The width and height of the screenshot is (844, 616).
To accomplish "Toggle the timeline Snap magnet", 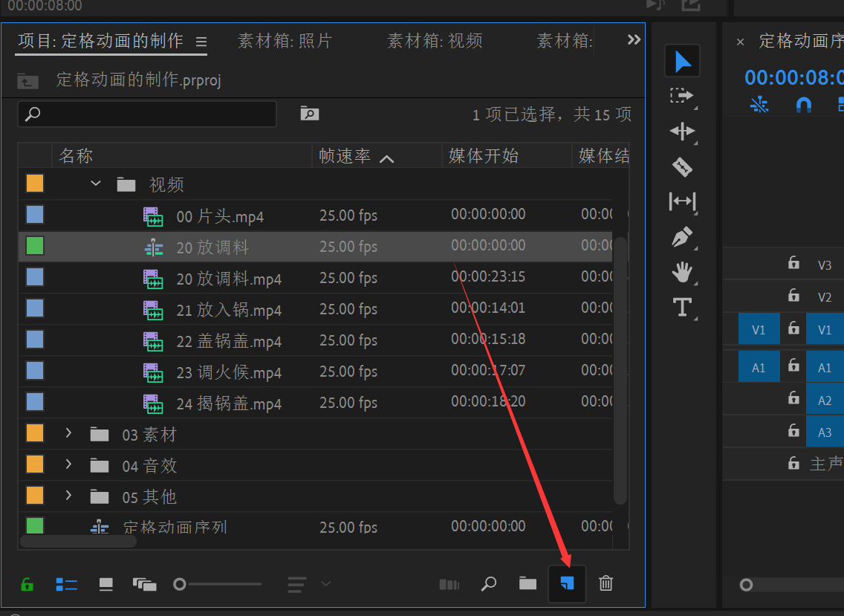I will (804, 105).
